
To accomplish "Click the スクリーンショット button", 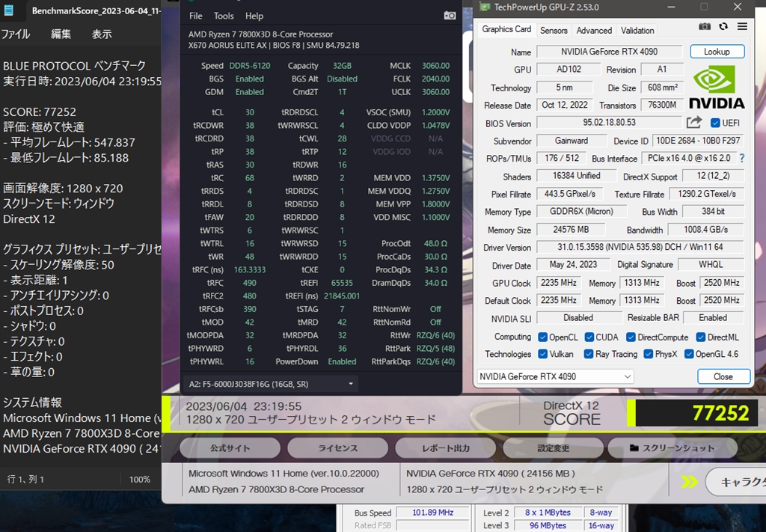I will (x=672, y=448).
